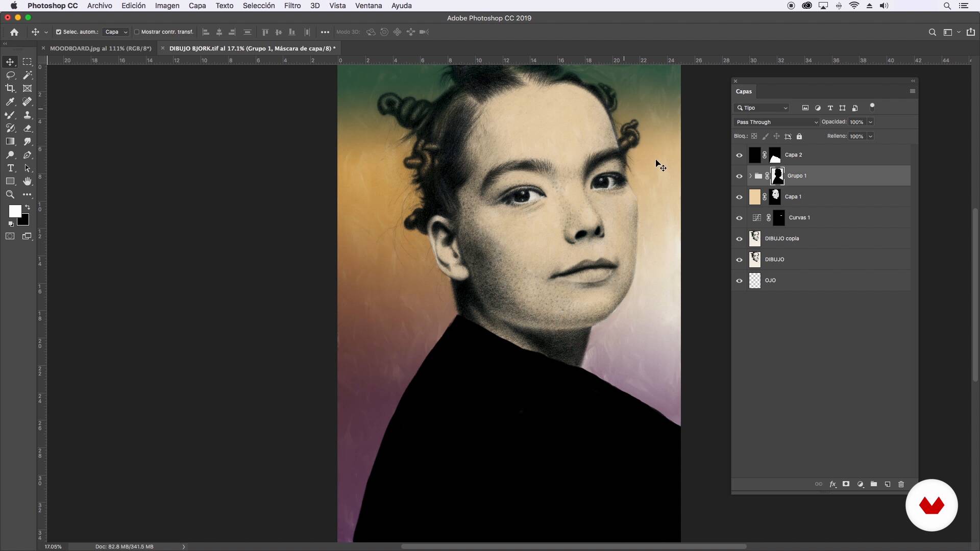Hide the Capa 1 layer
Viewport: 980px width, 551px height.
tap(739, 197)
